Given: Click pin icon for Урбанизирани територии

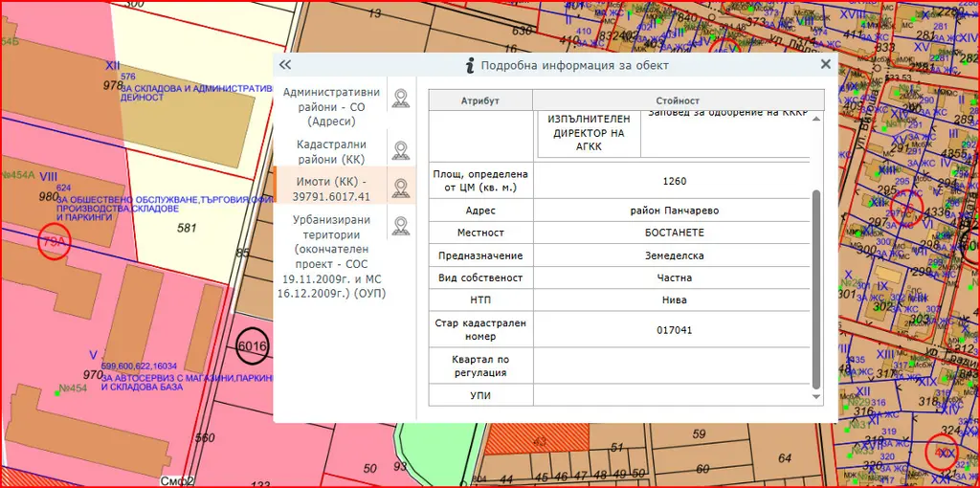Looking at the screenshot, I should 401,227.
